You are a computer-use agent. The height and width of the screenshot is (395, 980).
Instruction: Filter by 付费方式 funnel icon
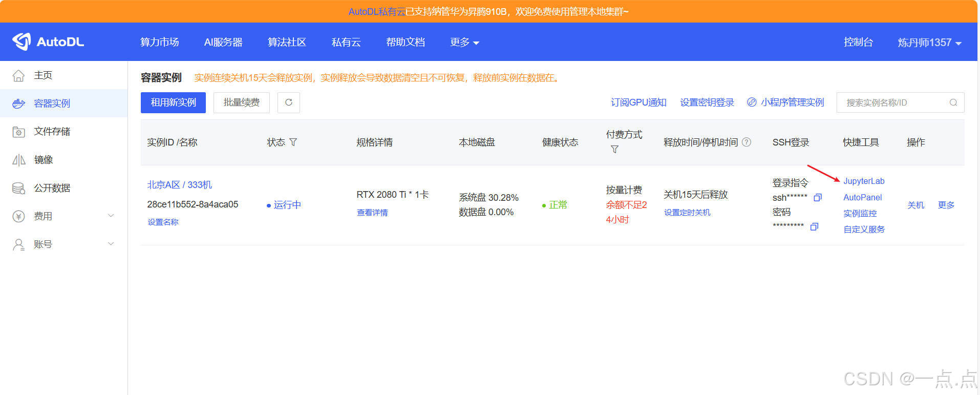coord(614,149)
